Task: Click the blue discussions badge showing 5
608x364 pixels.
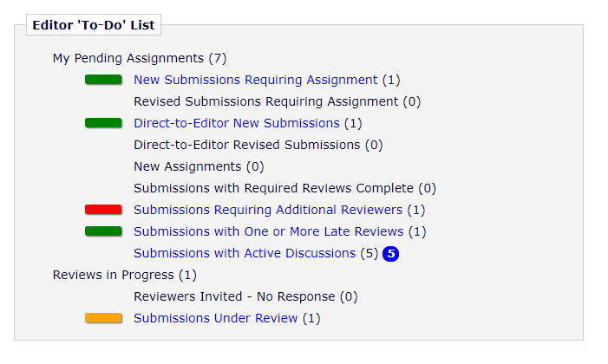Action: click(390, 254)
